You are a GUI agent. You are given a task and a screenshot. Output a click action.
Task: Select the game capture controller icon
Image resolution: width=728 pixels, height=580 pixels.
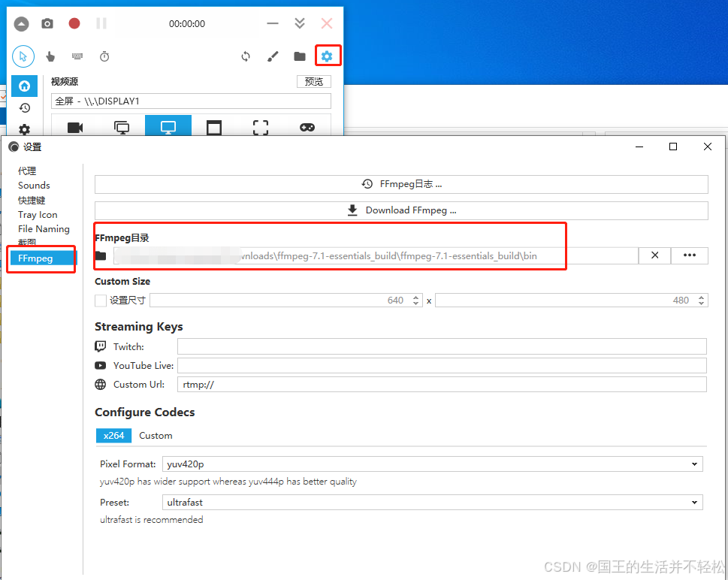[x=307, y=127]
